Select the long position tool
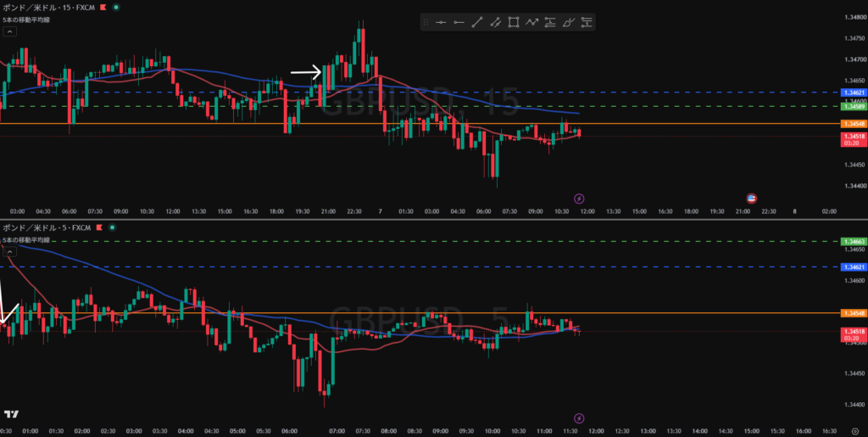Viewport: 868px width, 437px height. point(550,22)
